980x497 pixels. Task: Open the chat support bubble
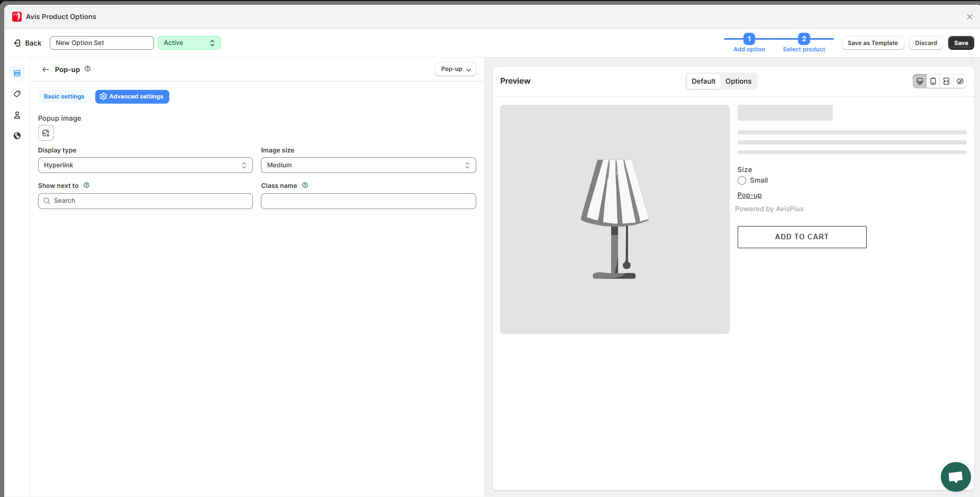point(955,476)
